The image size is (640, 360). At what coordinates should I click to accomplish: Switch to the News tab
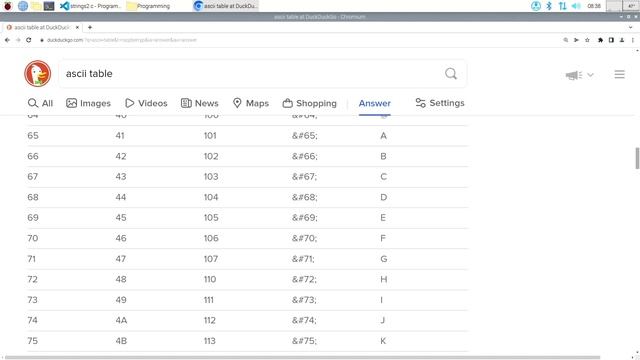pos(200,103)
